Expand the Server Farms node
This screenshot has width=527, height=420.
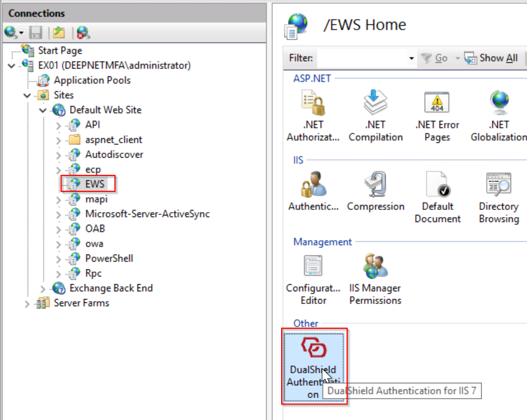pos(28,303)
